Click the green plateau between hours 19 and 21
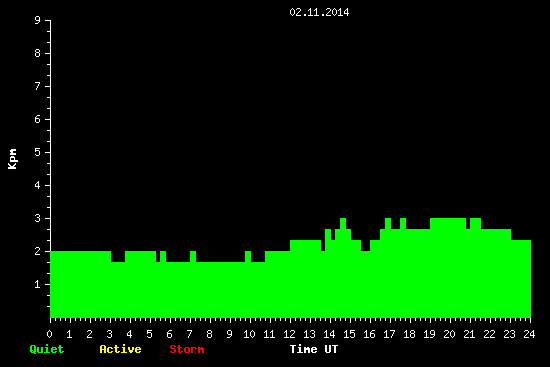The width and height of the screenshot is (550, 367). coord(448,223)
